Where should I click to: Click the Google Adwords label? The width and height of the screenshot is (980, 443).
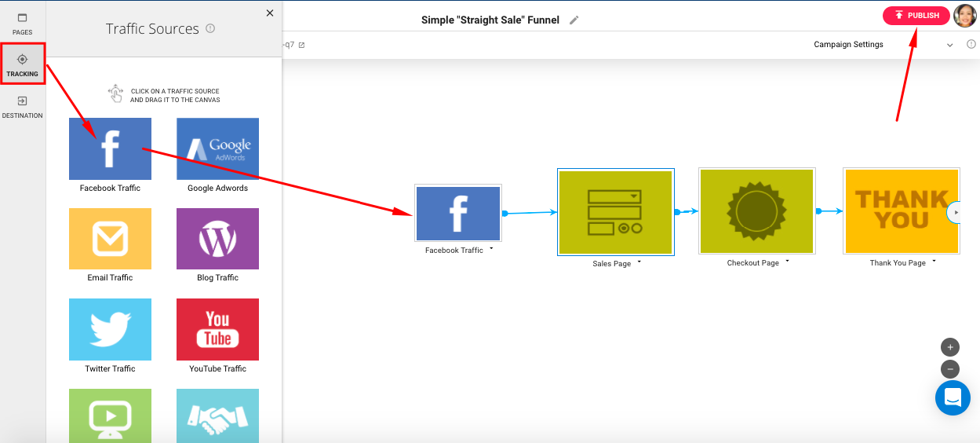tap(217, 189)
